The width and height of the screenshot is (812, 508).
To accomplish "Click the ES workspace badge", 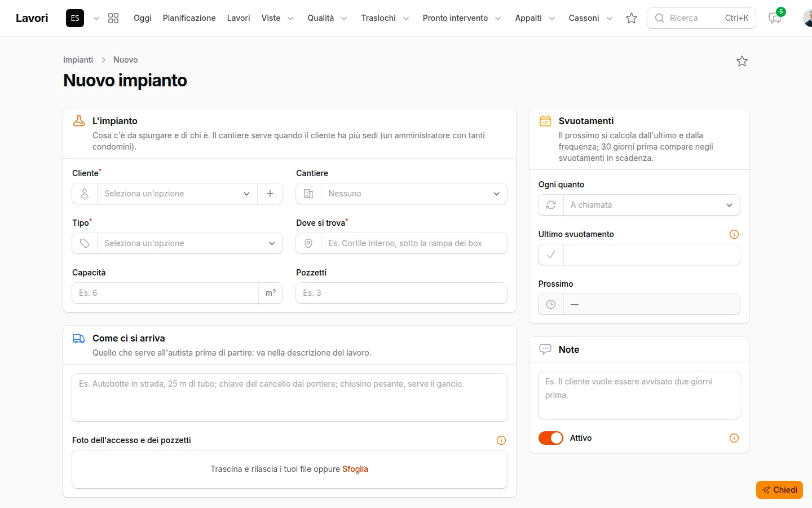I will pos(75,18).
